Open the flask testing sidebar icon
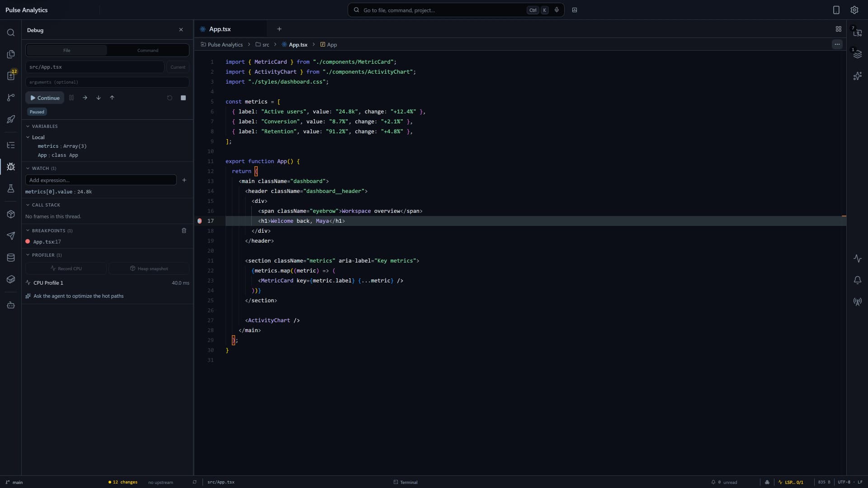Image resolution: width=868 pixels, height=488 pixels. (x=11, y=188)
